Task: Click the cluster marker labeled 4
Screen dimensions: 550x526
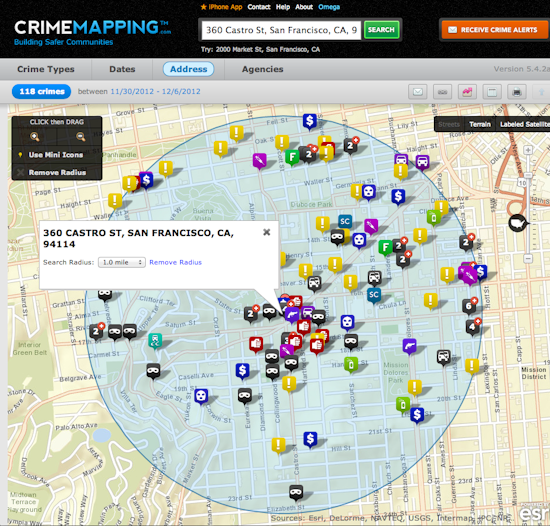Action: [x=472, y=328]
